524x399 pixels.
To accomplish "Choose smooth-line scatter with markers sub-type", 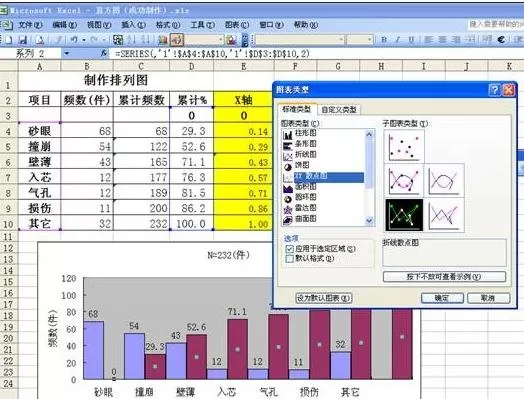I will click(404, 180).
